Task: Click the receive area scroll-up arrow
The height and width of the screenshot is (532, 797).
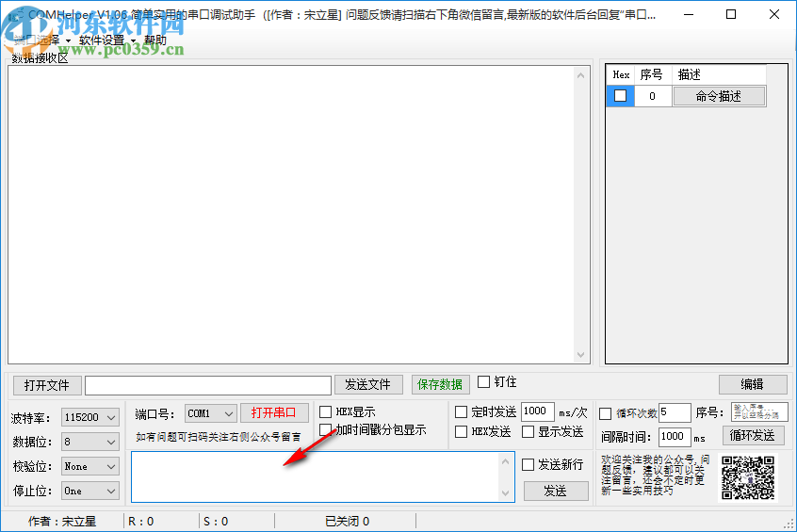Action: pos(581,75)
